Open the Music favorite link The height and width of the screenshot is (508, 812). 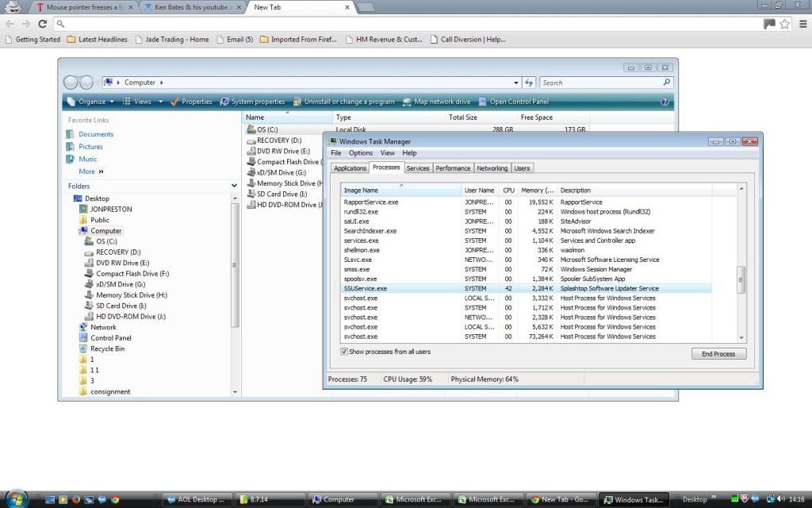tap(87, 159)
